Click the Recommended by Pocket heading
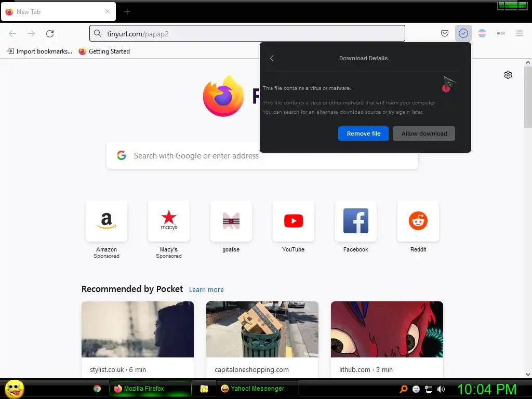The image size is (532, 399). 132,289
